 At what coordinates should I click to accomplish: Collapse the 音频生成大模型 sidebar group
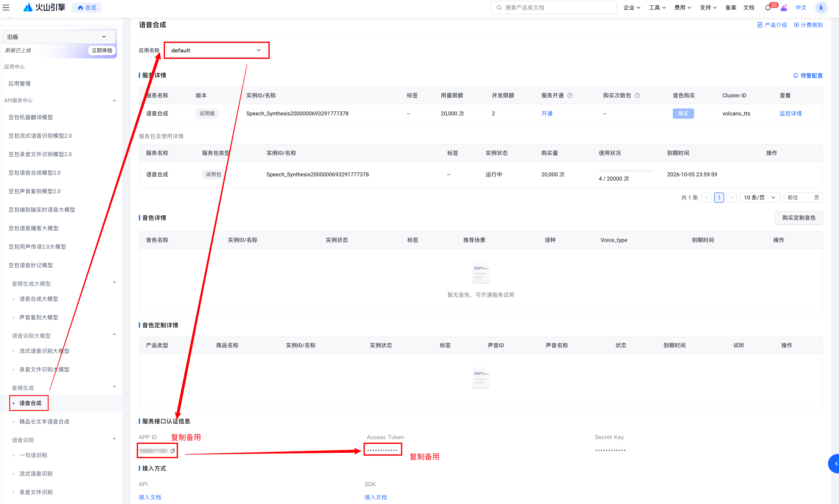click(114, 282)
